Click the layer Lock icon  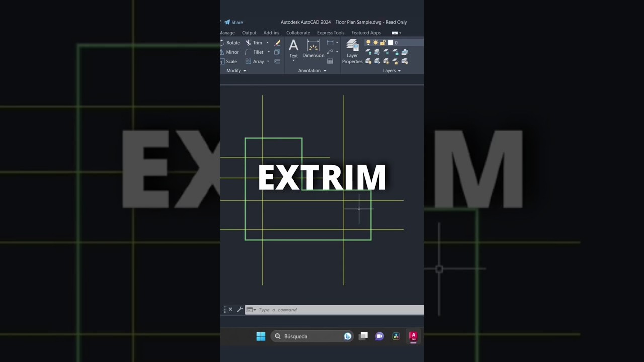pos(396,52)
